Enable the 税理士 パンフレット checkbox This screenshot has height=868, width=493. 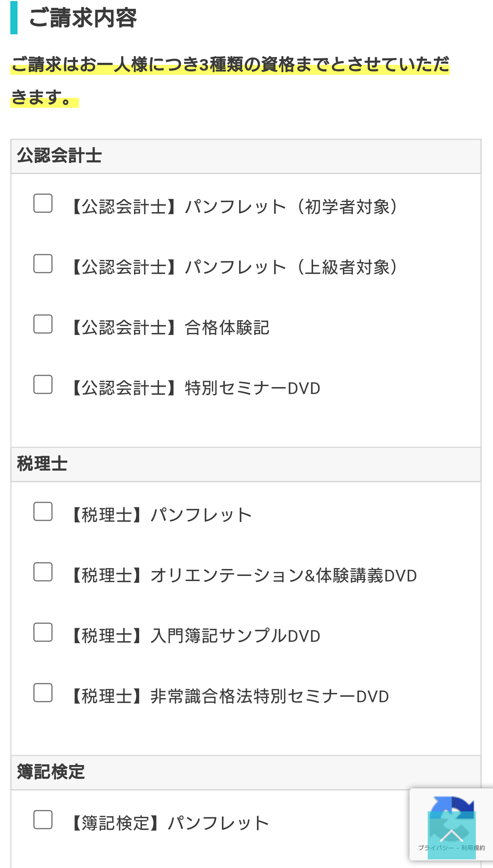[x=43, y=511]
